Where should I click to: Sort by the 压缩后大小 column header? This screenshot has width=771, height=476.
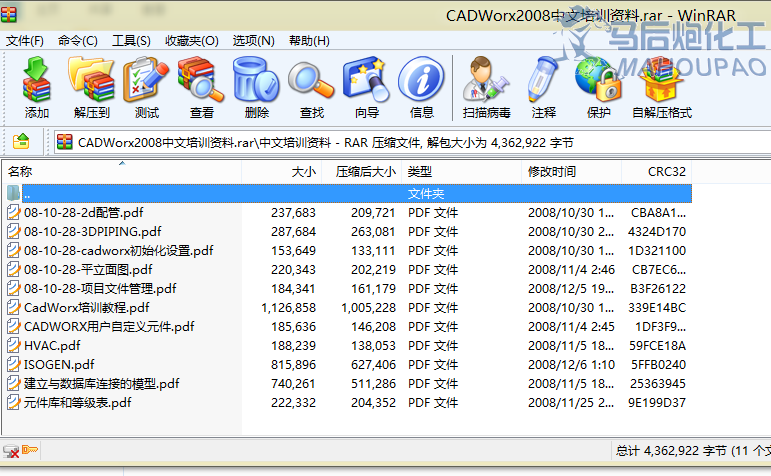[362, 172]
